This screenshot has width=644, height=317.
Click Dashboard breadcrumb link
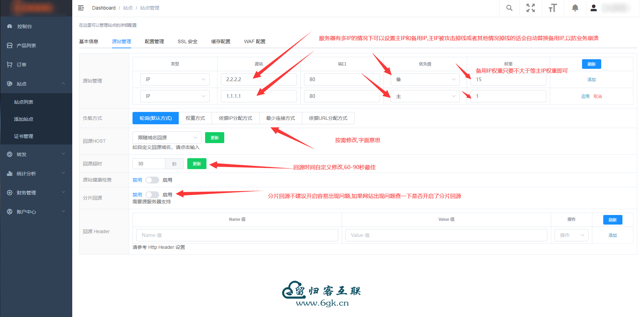tap(104, 8)
